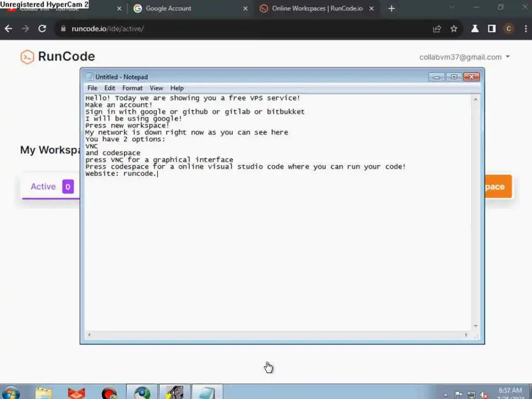Show hidden system tray icons arrow
The height and width of the screenshot is (399, 532).
[x=445, y=395]
